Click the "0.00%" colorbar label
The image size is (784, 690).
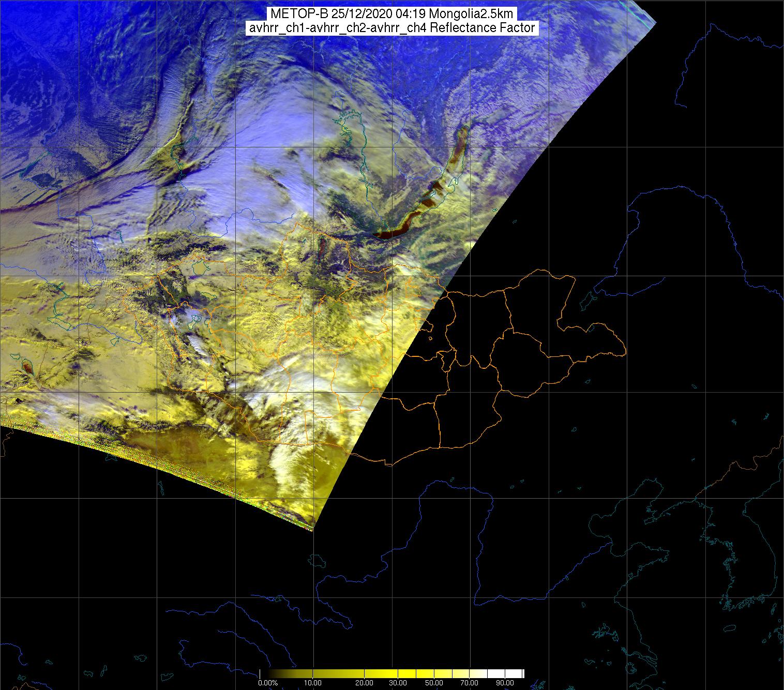tap(268, 683)
